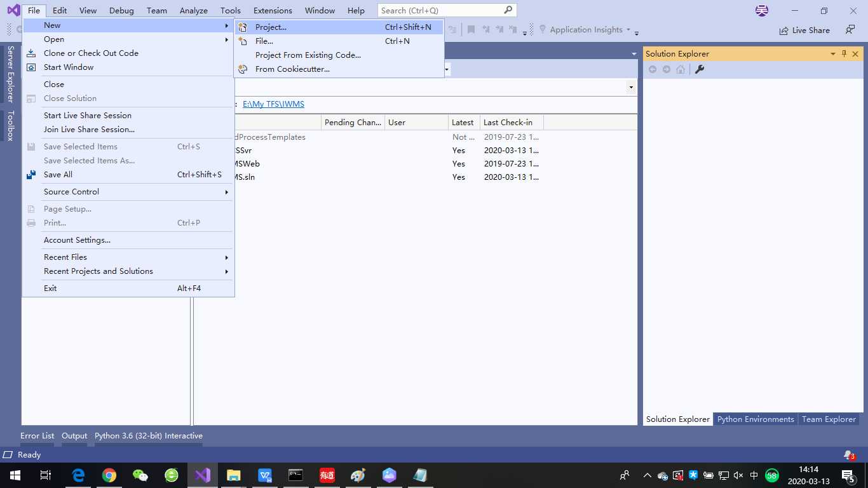
Task: Click the signed-in user account avatar
Action: 761,11
